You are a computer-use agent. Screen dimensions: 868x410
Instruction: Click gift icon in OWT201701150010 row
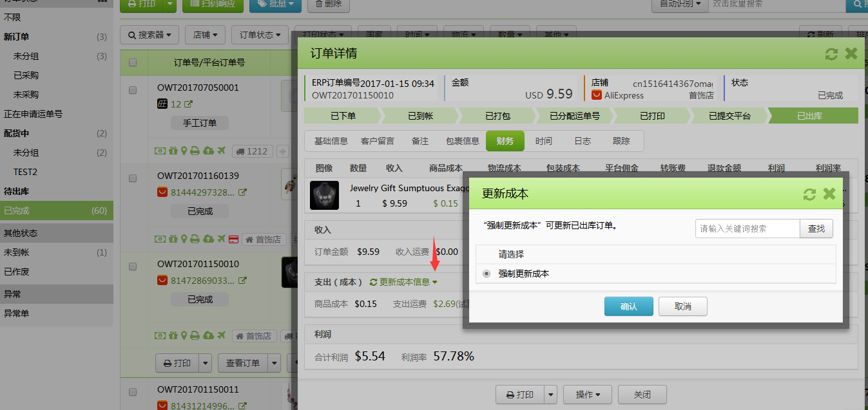[172, 336]
